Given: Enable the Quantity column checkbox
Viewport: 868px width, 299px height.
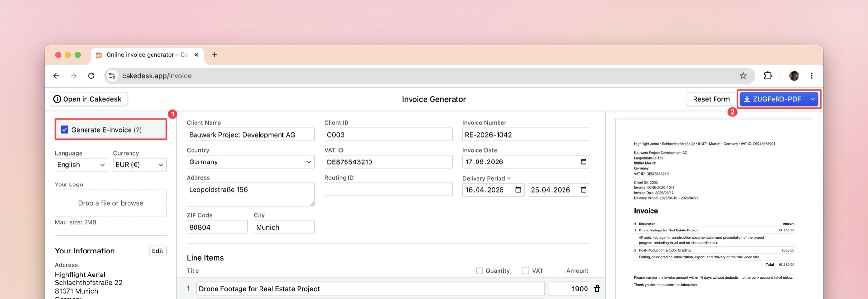Looking at the screenshot, I should 479,271.
